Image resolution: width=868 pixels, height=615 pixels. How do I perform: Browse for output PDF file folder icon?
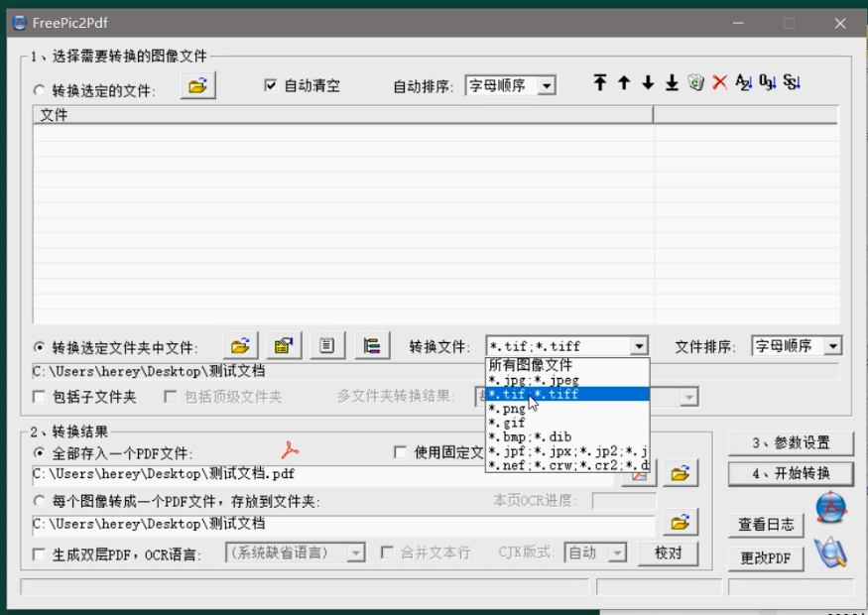(x=681, y=473)
